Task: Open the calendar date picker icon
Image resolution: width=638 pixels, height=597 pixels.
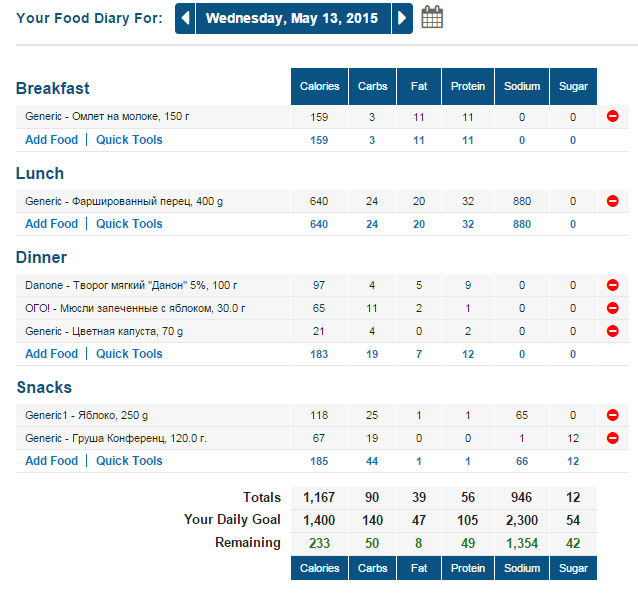Action: pyautogui.click(x=432, y=17)
